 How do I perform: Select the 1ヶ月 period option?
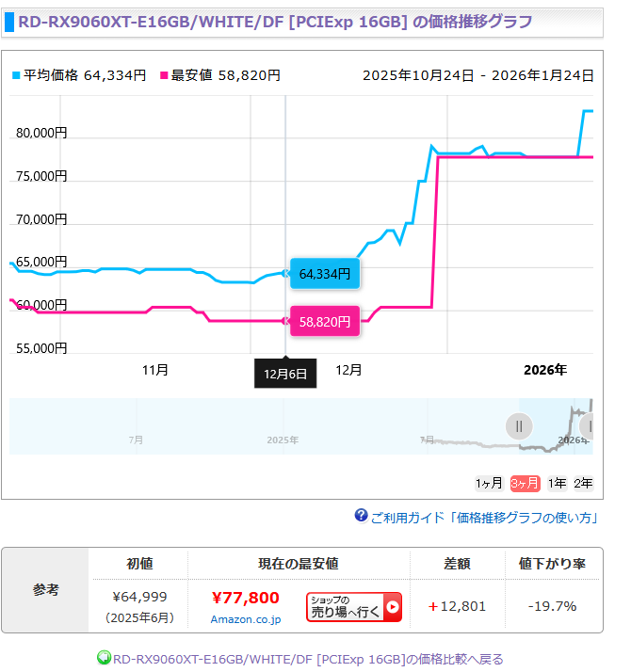(x=489, y=483)
